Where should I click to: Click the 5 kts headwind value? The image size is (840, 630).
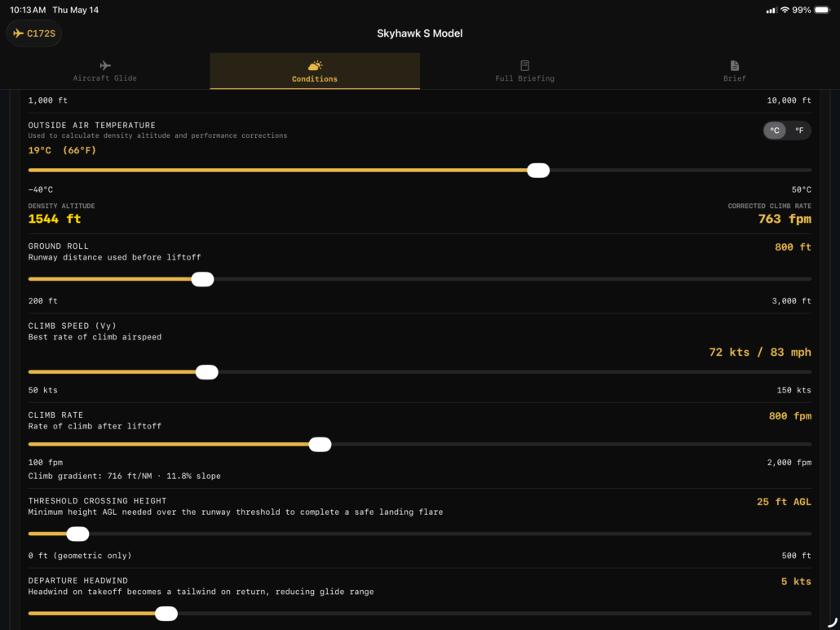click(x=796, y=581)
